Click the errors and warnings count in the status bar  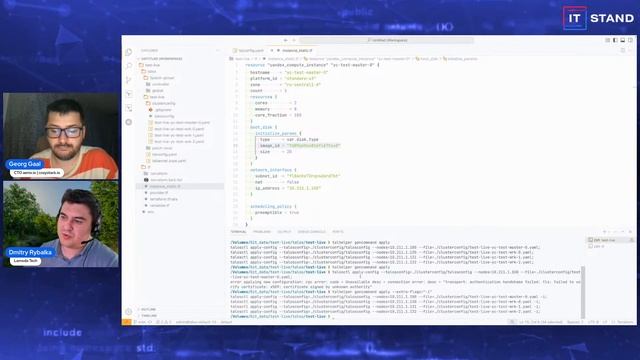(163, 322)
